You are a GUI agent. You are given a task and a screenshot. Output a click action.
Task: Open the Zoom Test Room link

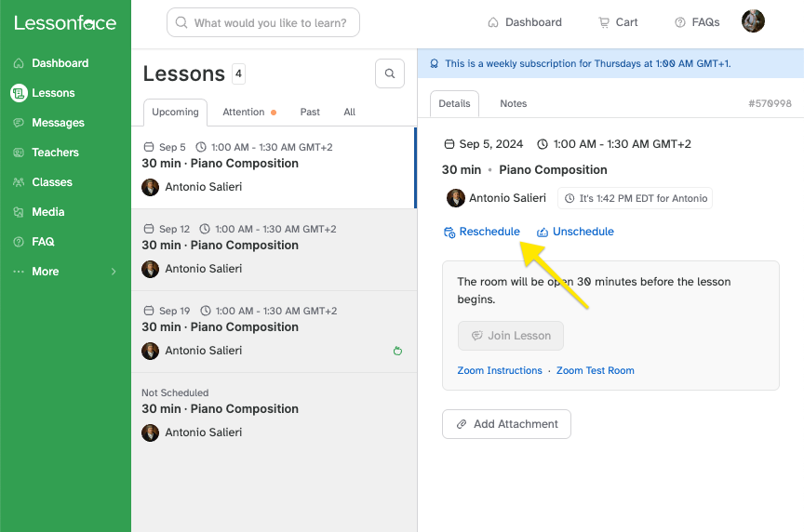point(595,370)
